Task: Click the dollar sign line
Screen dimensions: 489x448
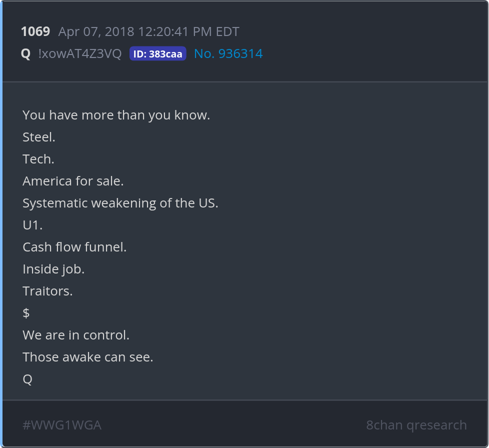Action: point(26,313)
